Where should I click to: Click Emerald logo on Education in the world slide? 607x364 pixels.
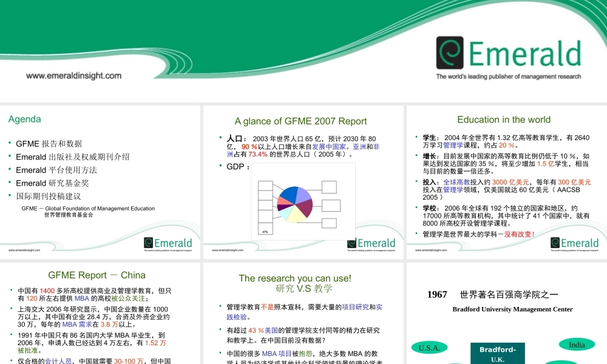tap(574, 243)
